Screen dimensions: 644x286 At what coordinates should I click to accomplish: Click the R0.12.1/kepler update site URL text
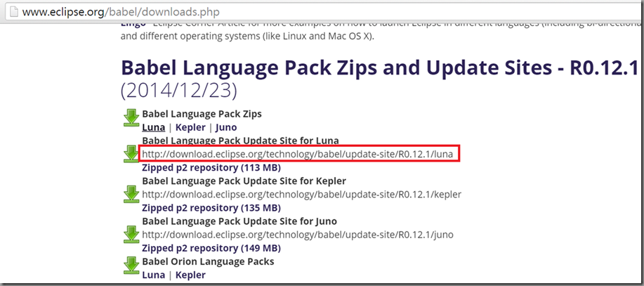coord(302,194)
